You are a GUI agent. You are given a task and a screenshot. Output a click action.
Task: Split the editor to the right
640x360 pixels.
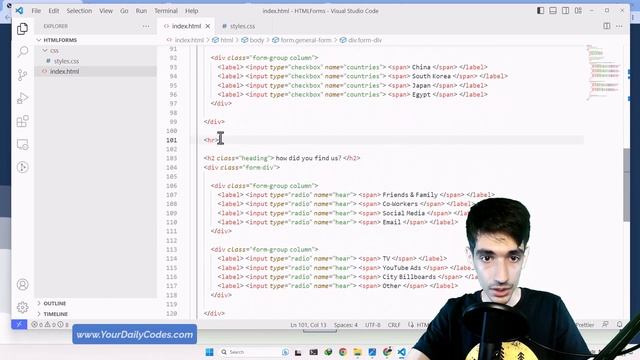pyautogui.click(x=607, y=26)
